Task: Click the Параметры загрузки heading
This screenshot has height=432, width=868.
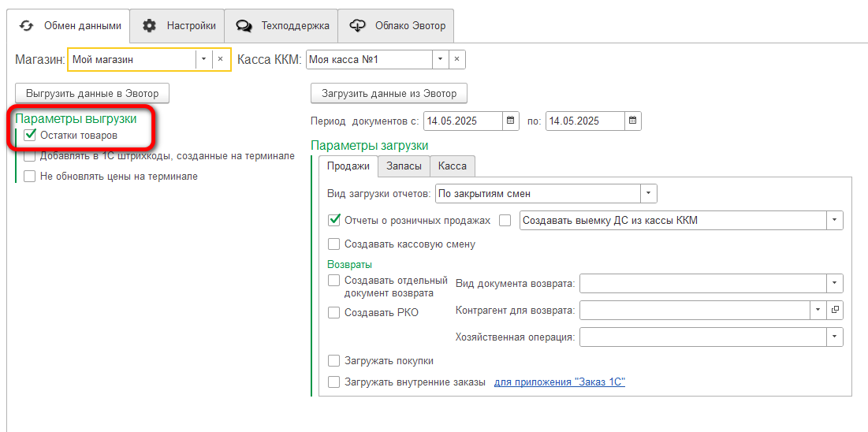Action: (x=369, y=146)
